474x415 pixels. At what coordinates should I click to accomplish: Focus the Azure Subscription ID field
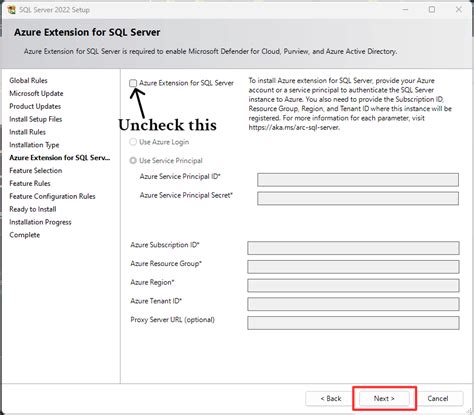[x=353, y=248]
